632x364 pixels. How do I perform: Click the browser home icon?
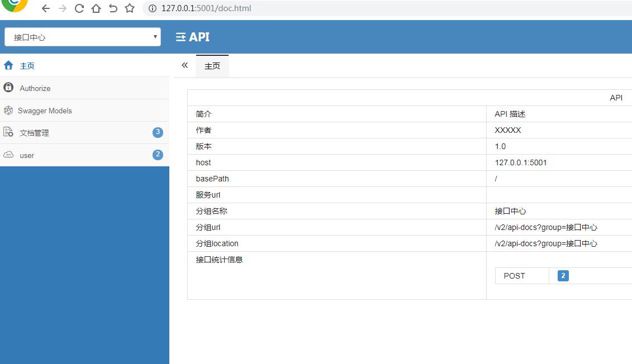96,8
